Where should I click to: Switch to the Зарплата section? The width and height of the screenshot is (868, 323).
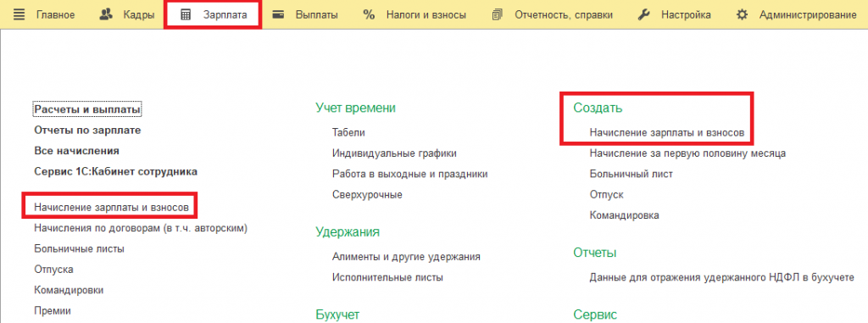(x=225, y=15)
